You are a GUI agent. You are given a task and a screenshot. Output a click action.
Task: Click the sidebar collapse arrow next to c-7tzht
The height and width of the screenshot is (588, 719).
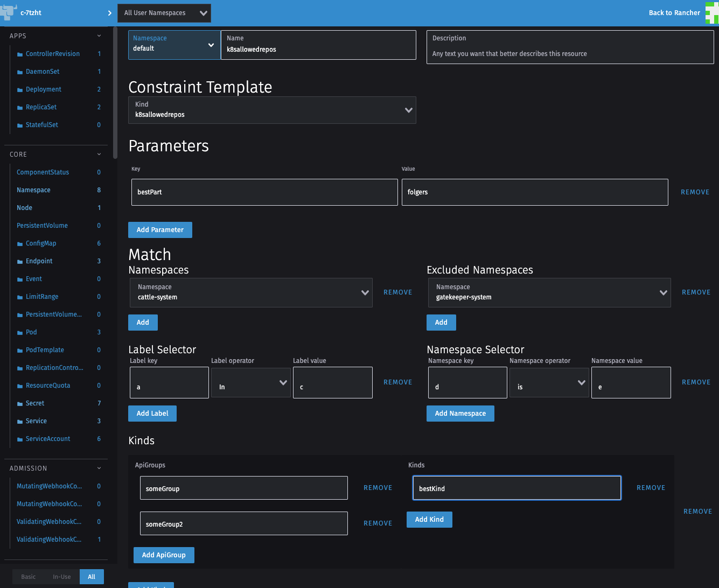click(110, 12)
